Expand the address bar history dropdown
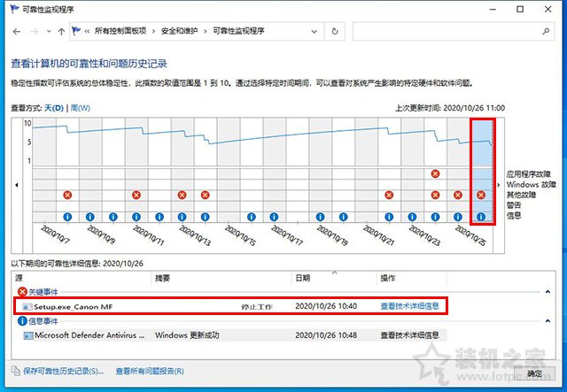Viewport: 567px width, 392px height. tap(315, 32)
